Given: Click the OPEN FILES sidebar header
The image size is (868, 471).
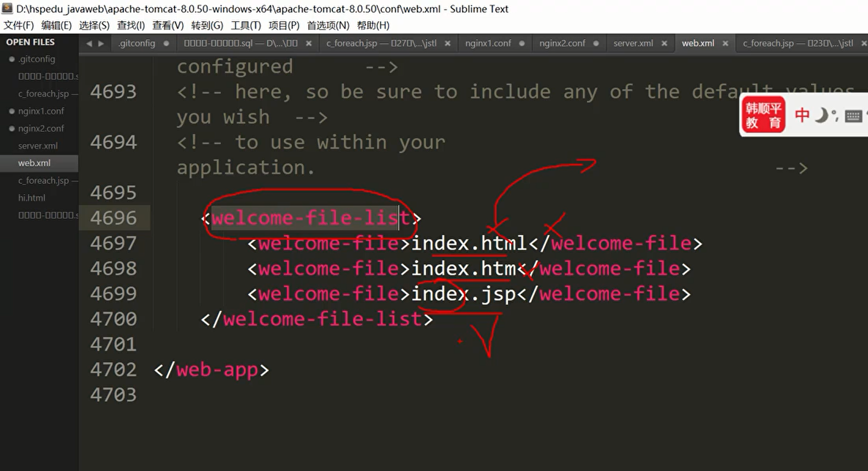Looking at the screenshot, I should [x=31, y=42].
